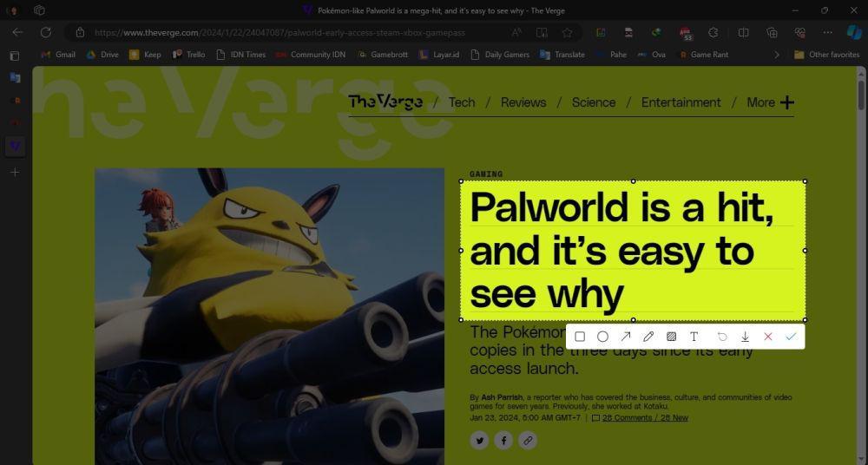
Task: Click the address bar URL
Action: (x=279, y=33)
